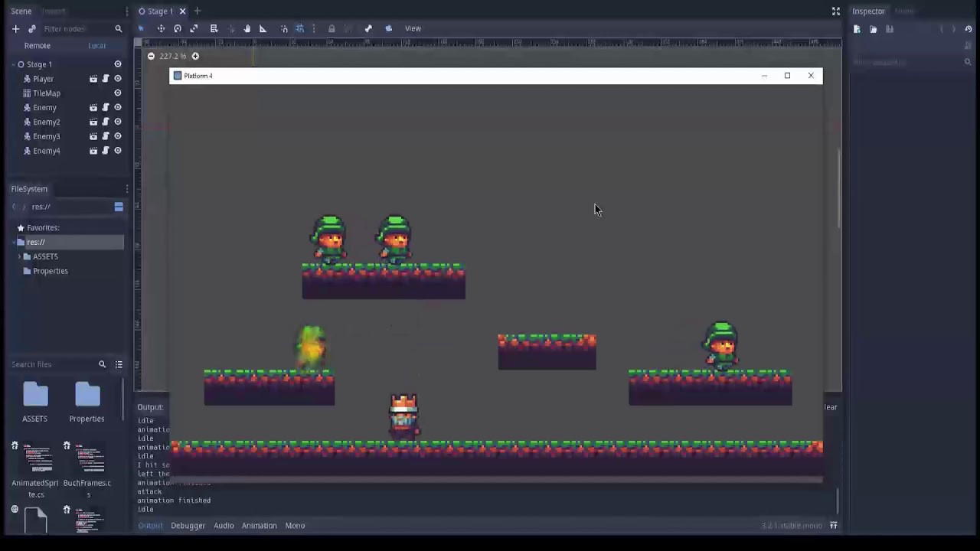Open the Animation bottom panel tab
The image size is (980, 551).
[259, 526]
